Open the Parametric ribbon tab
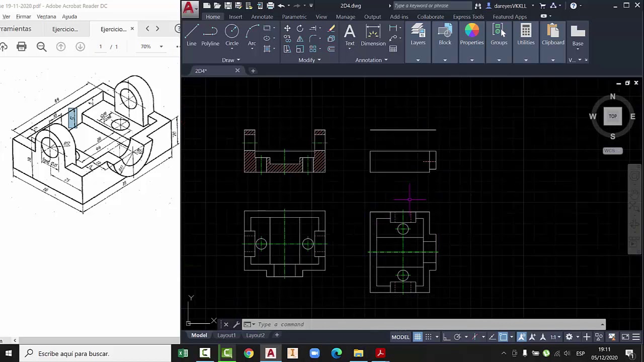Screen dimensions: 644x362 coord(294,17)
